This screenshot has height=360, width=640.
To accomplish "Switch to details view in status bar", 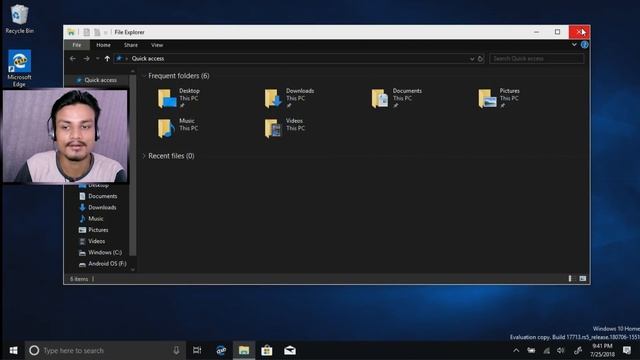I will pos(570,279).
